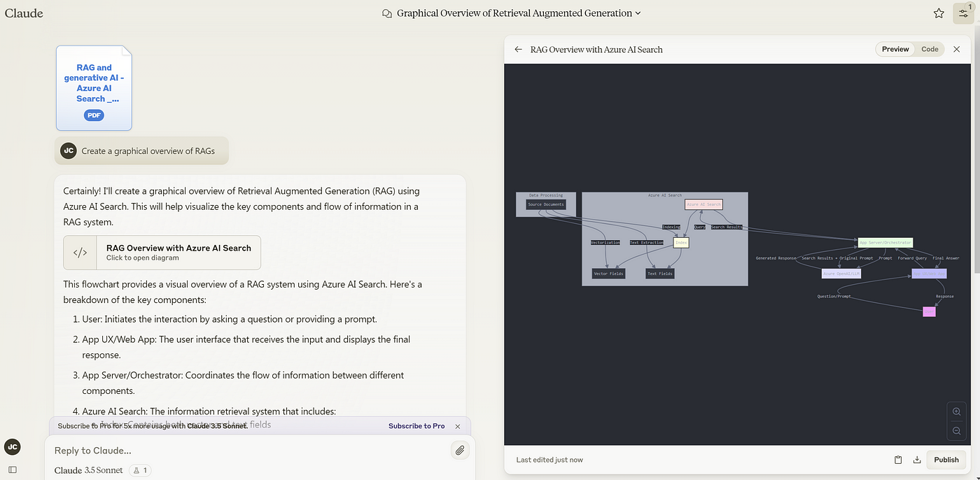This screenshot has height=480, width=980.
Task: Copy artifact contents to clipboard
Action: (898, 460)
